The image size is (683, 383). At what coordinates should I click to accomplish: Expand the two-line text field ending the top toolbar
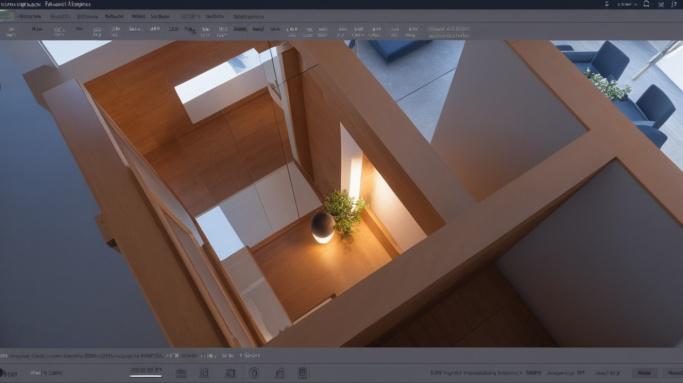tap(449, 32)
